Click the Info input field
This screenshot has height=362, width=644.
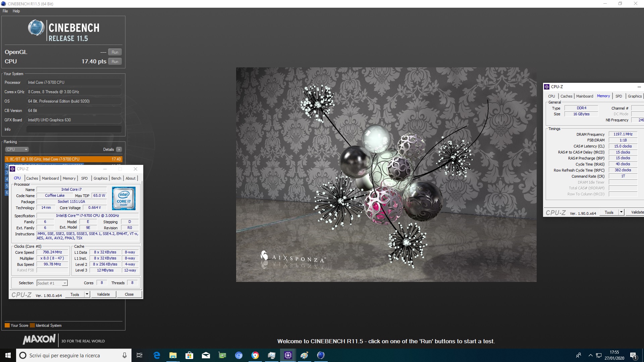click(x=74, y=129)
